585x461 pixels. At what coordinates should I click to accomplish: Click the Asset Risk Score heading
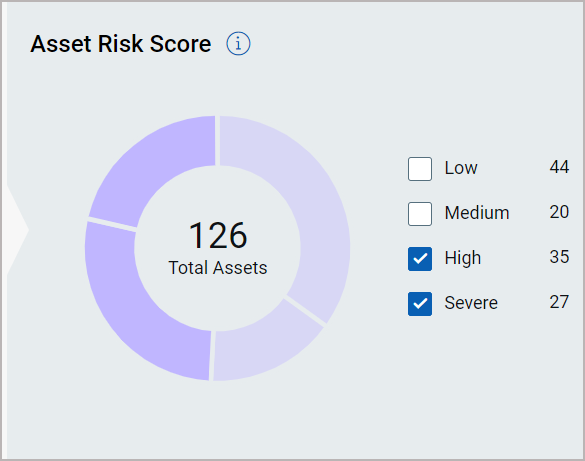point(121,44)
